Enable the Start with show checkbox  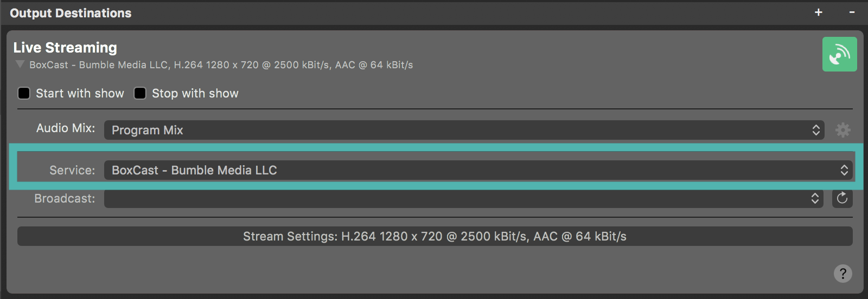click(x=24, y=93)
